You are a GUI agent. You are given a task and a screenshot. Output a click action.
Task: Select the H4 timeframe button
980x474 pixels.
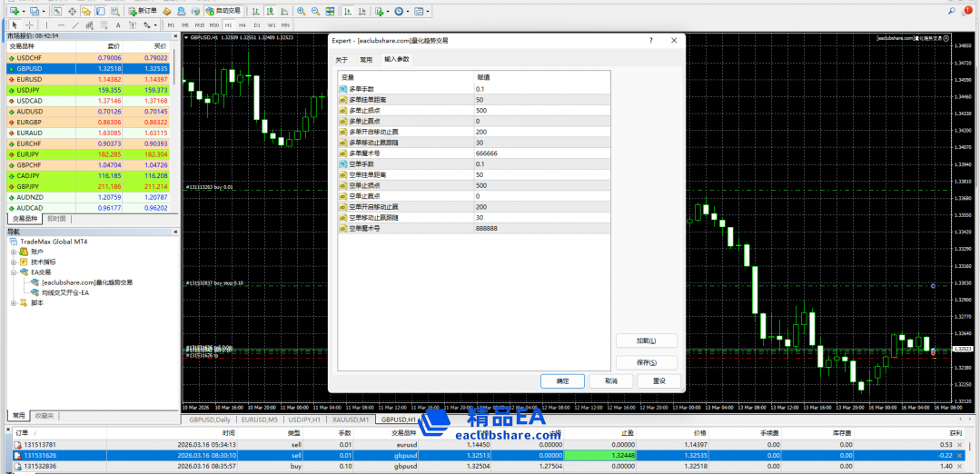tap(243, 25)
